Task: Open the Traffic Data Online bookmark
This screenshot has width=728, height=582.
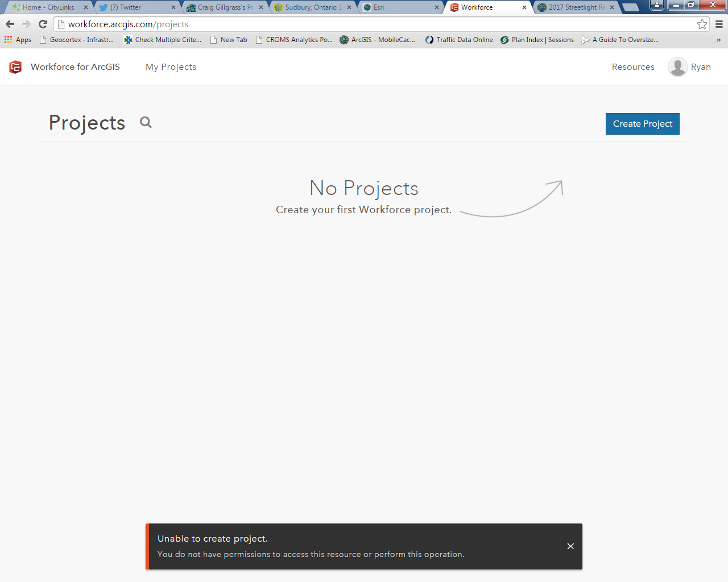Action: [459, 40]
